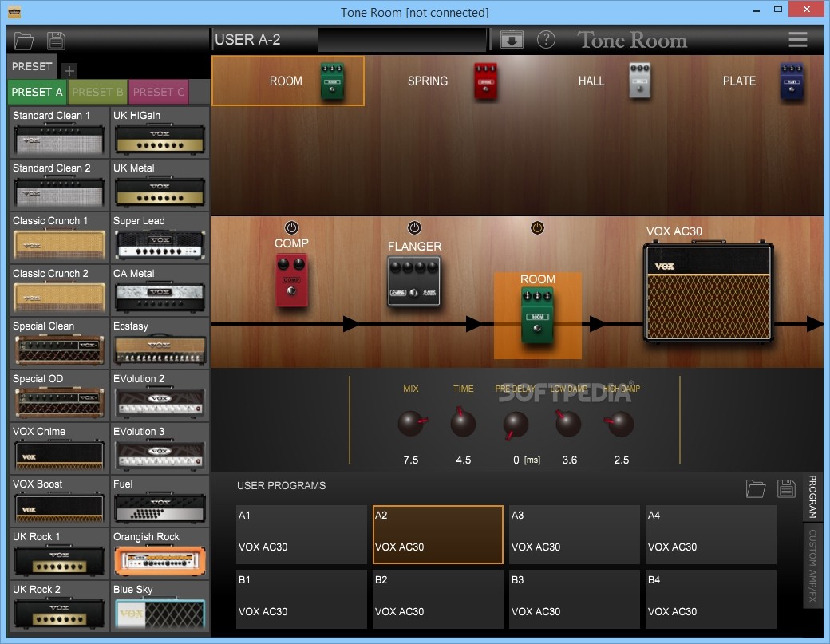Select user program B2

(x=438, y=599)
